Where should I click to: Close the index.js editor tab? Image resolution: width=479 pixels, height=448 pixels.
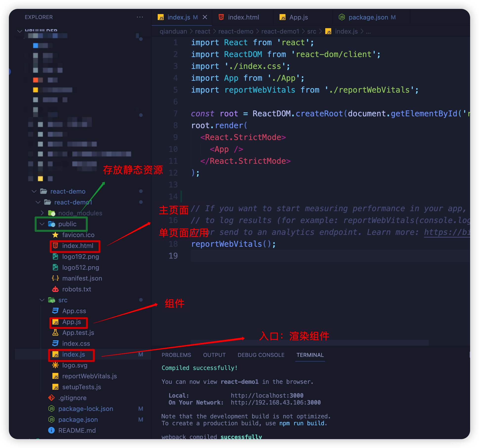[205, 17]
